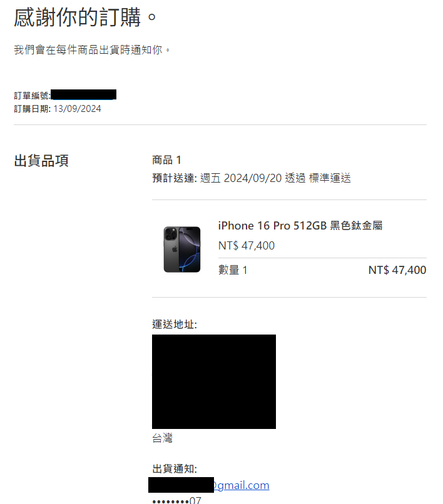
Task: Click the 數量 1 quantity text
Action: [233, 270]
